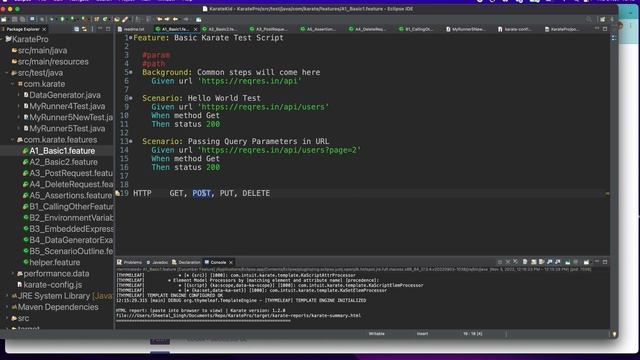Click Remove All Terminated Launches icon
The image size is (640, 360).
pos(516,262)
